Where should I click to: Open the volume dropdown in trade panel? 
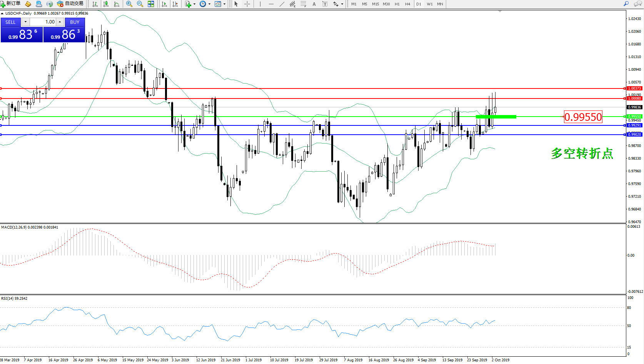pos(25,22)
